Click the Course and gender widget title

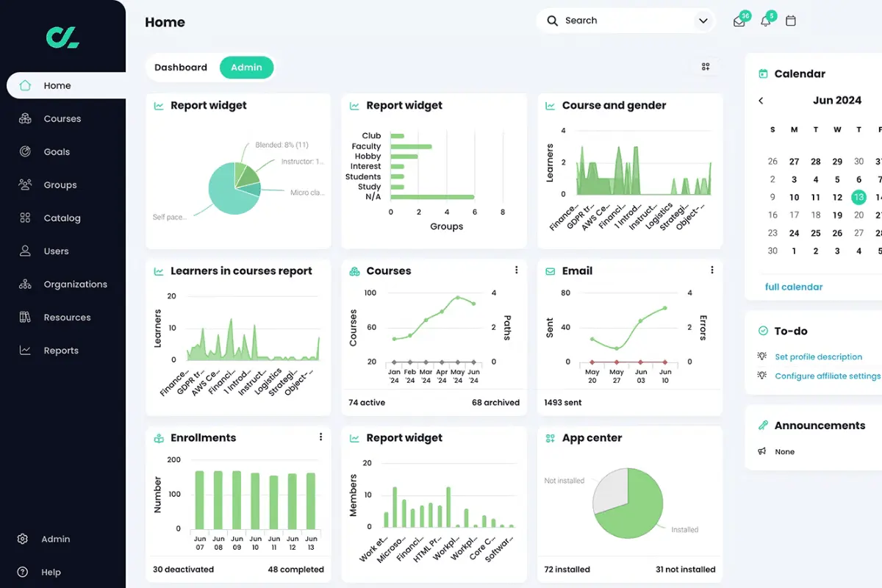pyautogui.click(x=614, y=105)
